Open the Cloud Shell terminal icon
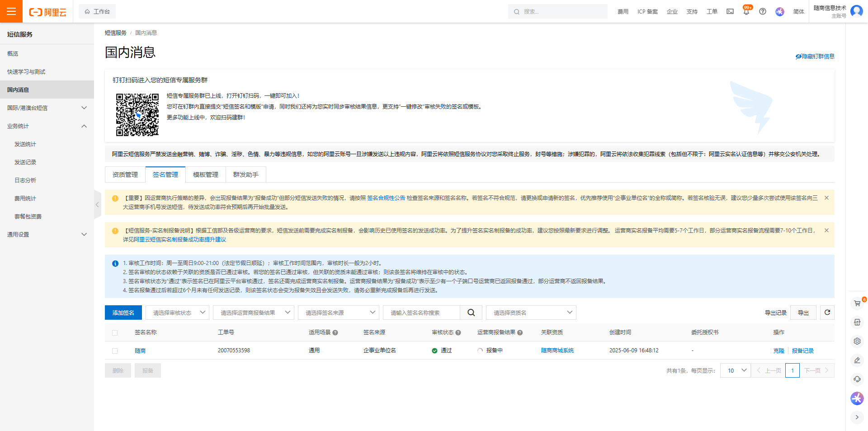The height and width of the screenshot is (431, 868). (730, 11)
